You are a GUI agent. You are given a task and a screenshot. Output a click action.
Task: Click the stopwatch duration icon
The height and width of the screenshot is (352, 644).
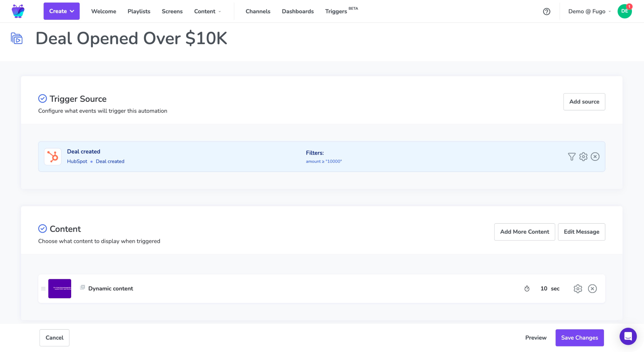pos(527,289)
